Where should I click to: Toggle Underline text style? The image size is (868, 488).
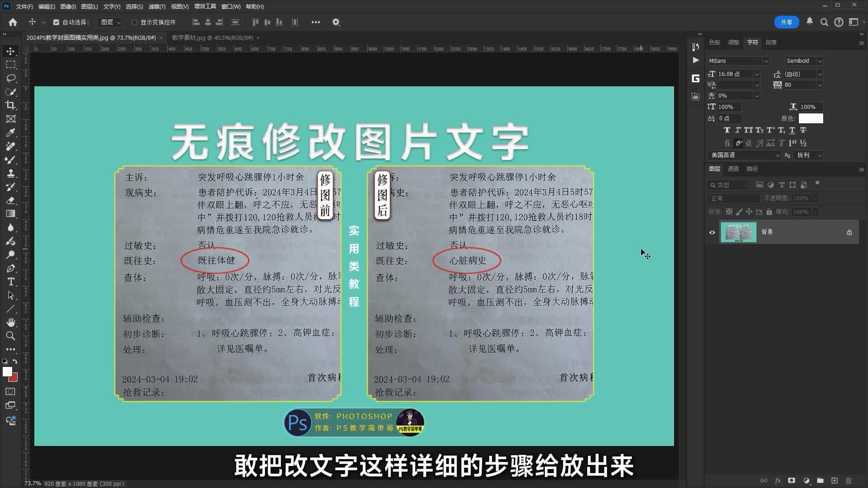click(792, 130)
